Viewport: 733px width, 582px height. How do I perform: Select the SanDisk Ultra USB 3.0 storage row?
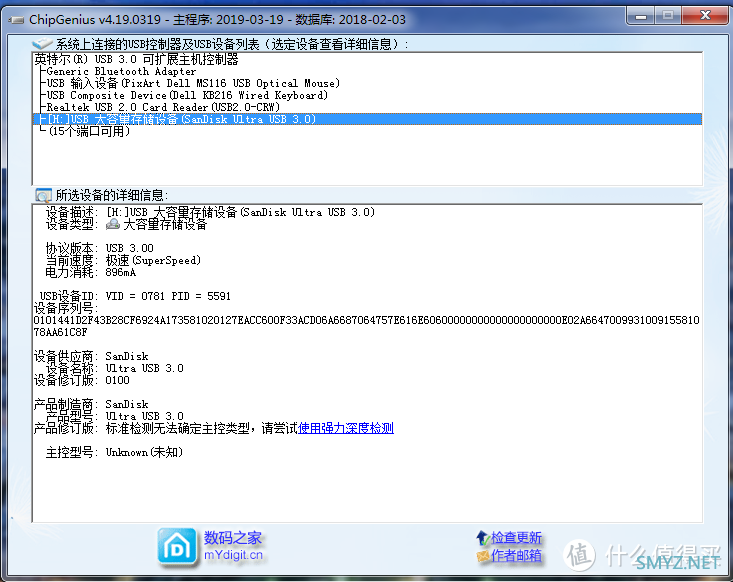[367, 119]
